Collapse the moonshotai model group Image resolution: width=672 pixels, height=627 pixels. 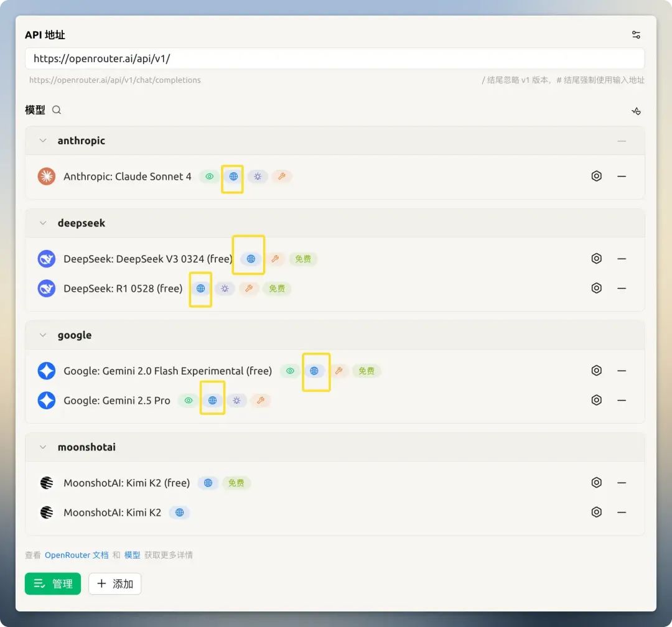[x=43, y=447]
